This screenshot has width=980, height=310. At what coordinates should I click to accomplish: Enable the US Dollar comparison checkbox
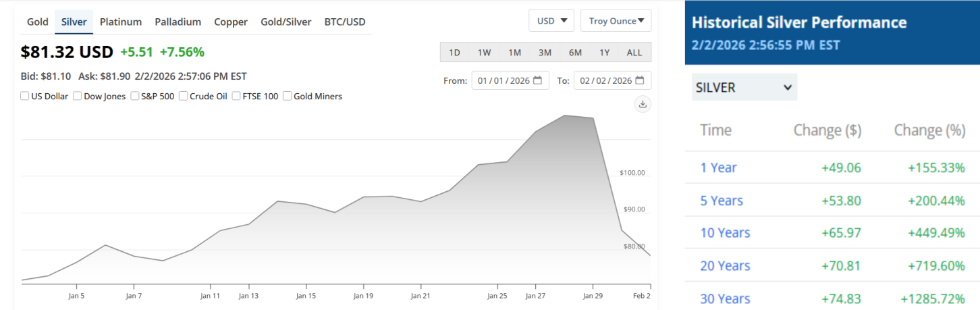(x=25, y=96)
